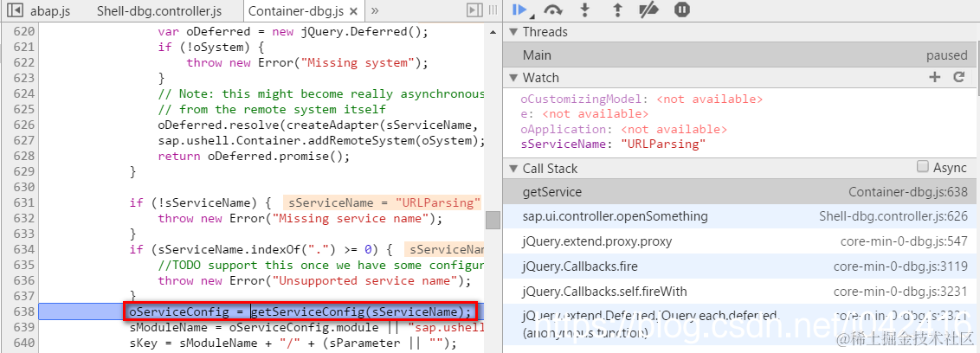This screenshot has height=353, width=980.
Task: Deactivate all breakpoints
Action: coord(649,10)
